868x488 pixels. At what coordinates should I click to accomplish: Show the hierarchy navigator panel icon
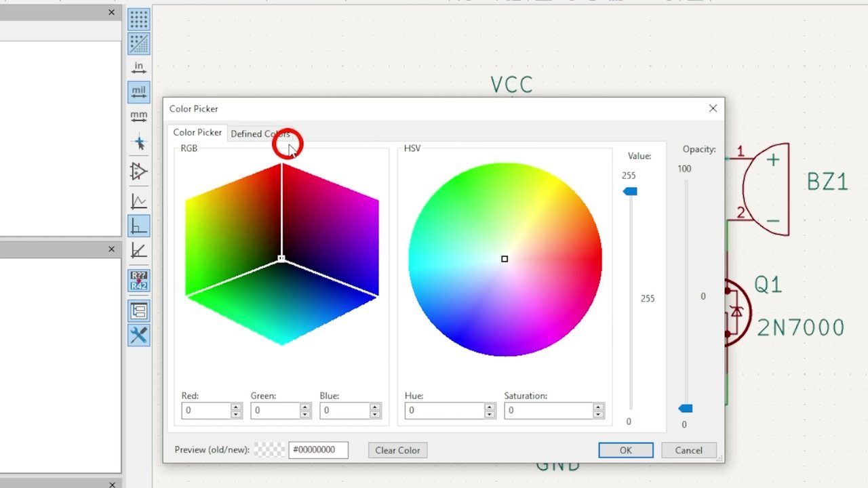click(x=138, y=311)
